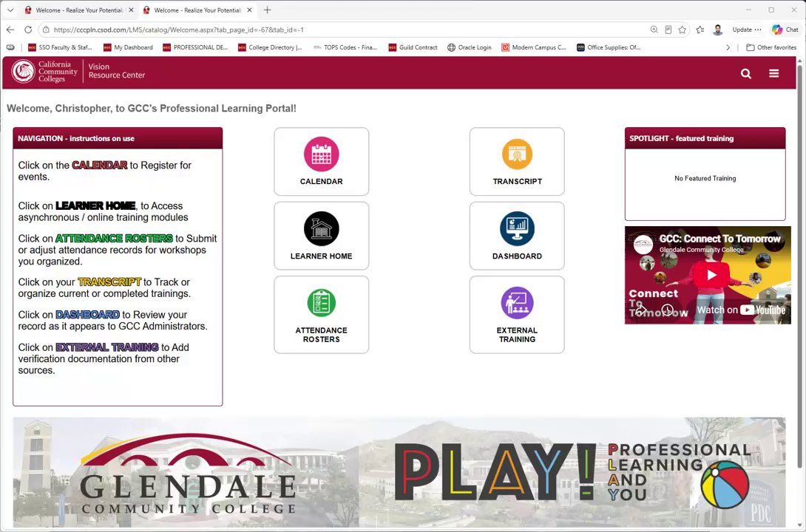
Task: Open the External Training tile icon
Action: coord(517,302)
